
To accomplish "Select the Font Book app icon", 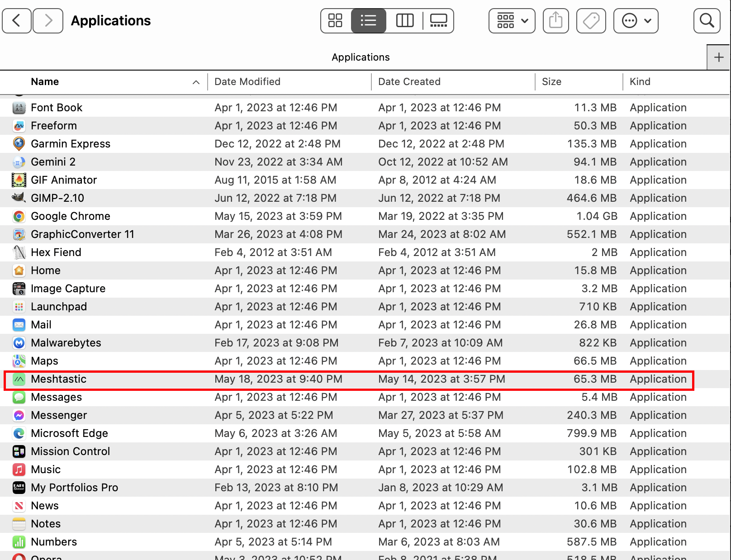I will (x=19, y=108).
